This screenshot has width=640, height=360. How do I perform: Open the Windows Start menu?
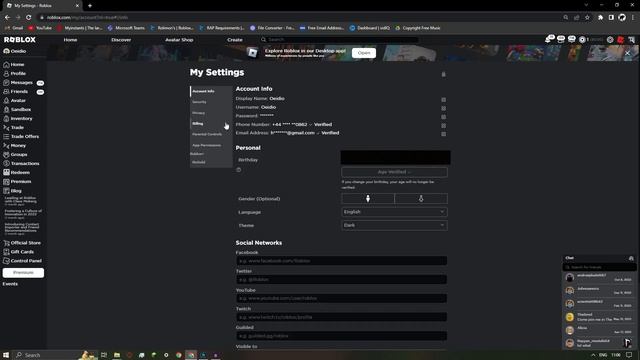click(x=6, y=355)
